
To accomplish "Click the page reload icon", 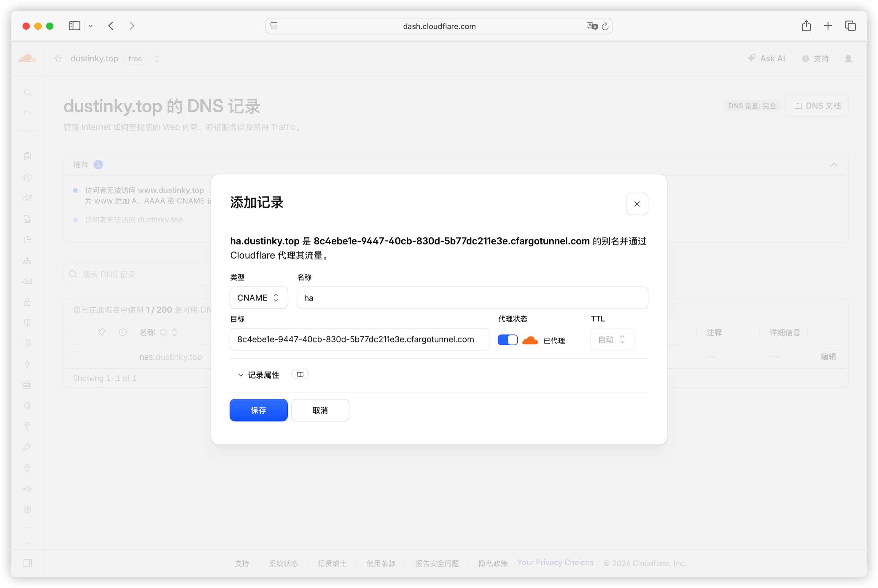I will pos(605,26).
